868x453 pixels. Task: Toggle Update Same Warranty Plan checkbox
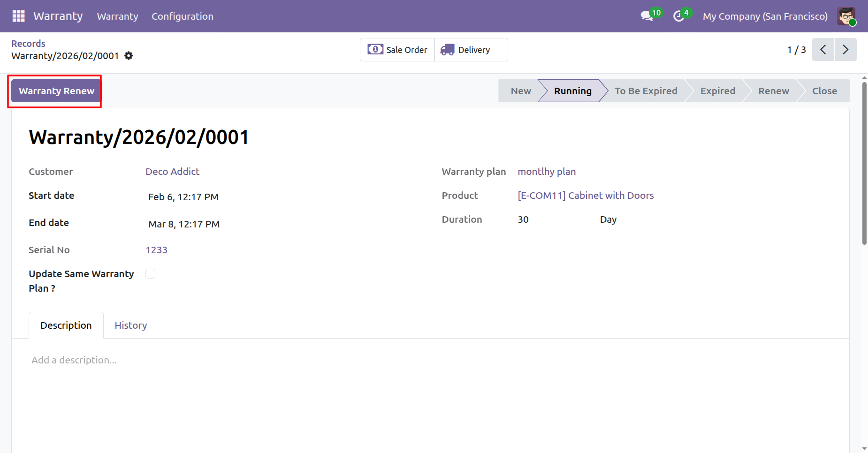pyautogui.click(x=151, y=274)
